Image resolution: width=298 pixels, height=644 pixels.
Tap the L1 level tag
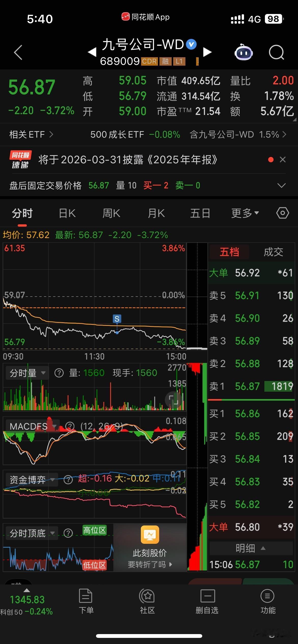pyautogui.click(x=179, y=61)
